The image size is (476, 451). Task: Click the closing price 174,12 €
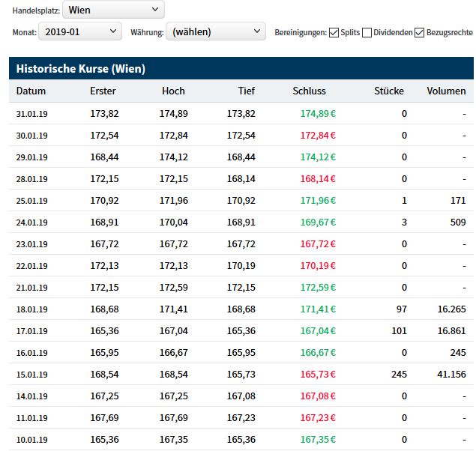point(318,157)
